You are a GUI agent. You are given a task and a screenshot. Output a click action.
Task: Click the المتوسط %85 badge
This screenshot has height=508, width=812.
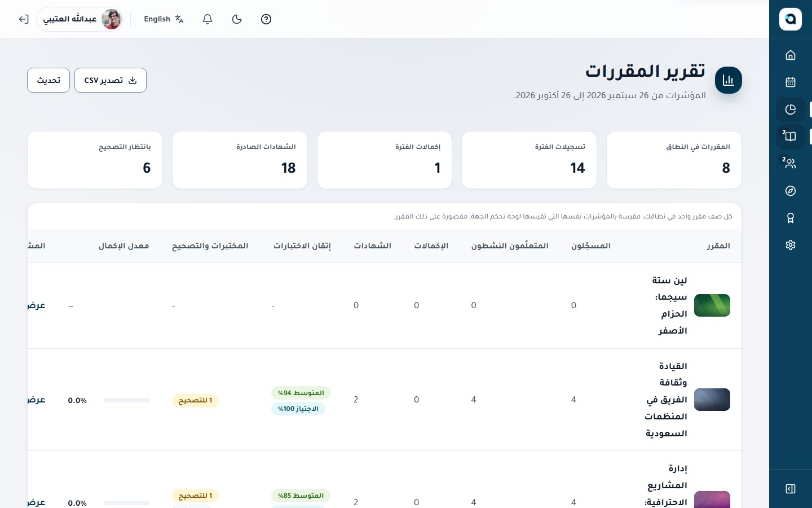click(x=301, y=496)
